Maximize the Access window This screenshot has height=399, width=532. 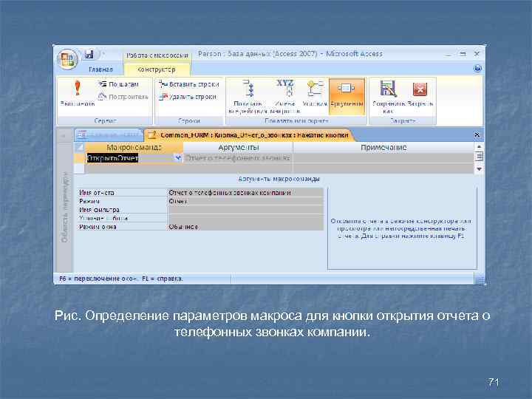point(463,54)
